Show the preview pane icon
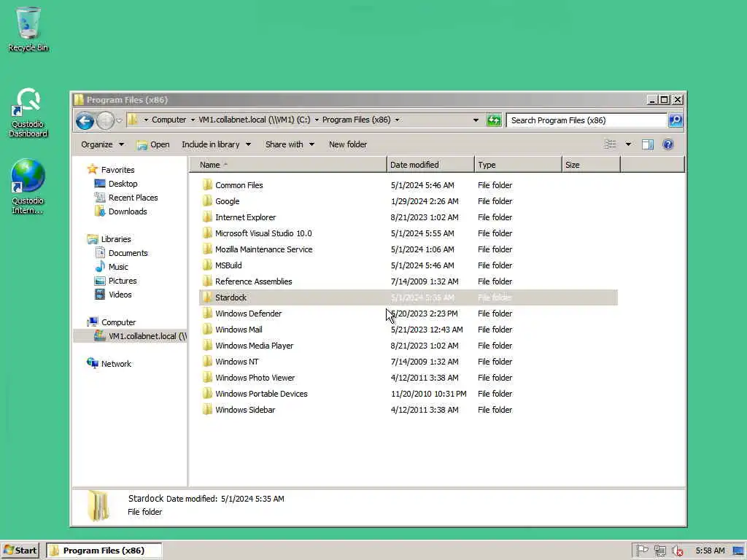 point(648,145)
